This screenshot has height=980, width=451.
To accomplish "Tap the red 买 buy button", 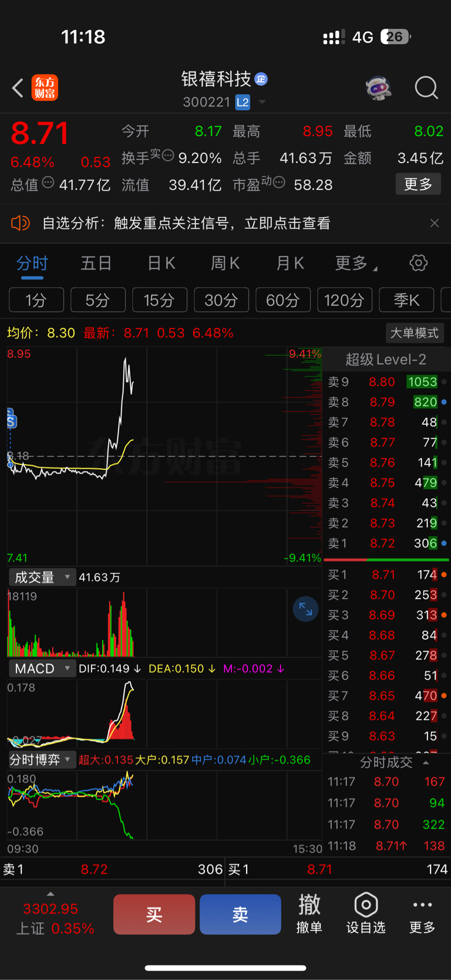I will point(154,914).
